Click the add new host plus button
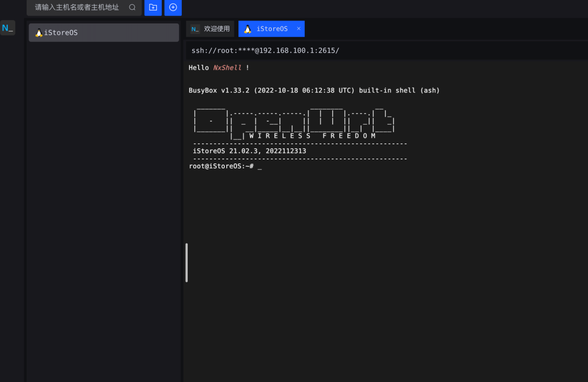 (x=173, y=7)
